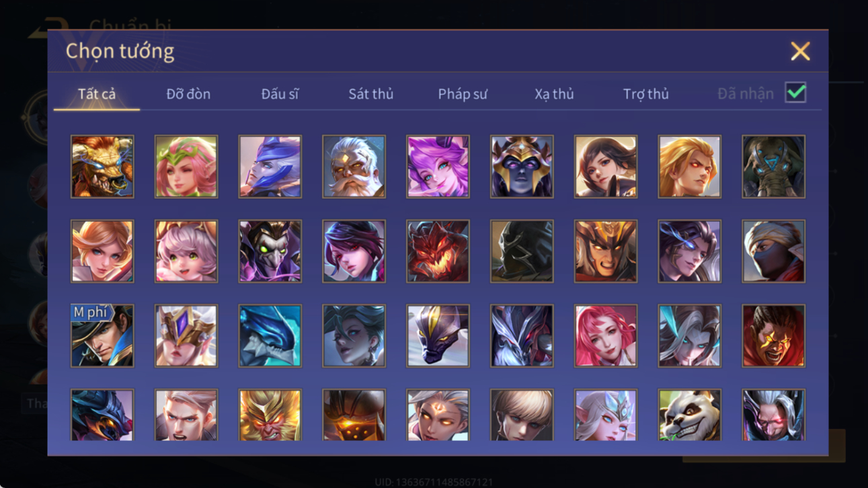Switch to the Xạ thủ tab
The width and height of the screenshot is (868, 488).
554,94
